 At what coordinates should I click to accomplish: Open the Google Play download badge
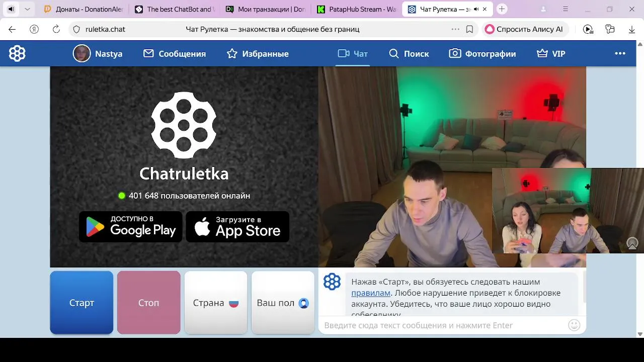coord(131,227)
